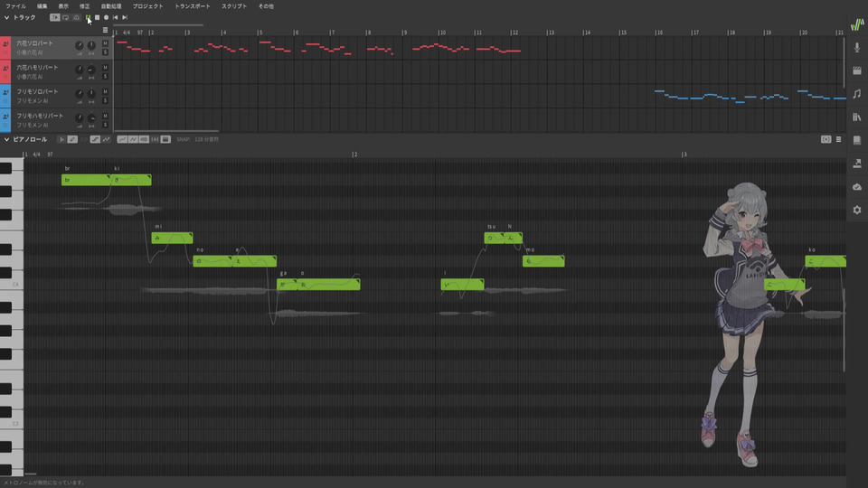The width and height of the screenshot is (868, 488).
Task: Mute the 六花ハモリパート track
Action: click(x=105, y=68)
